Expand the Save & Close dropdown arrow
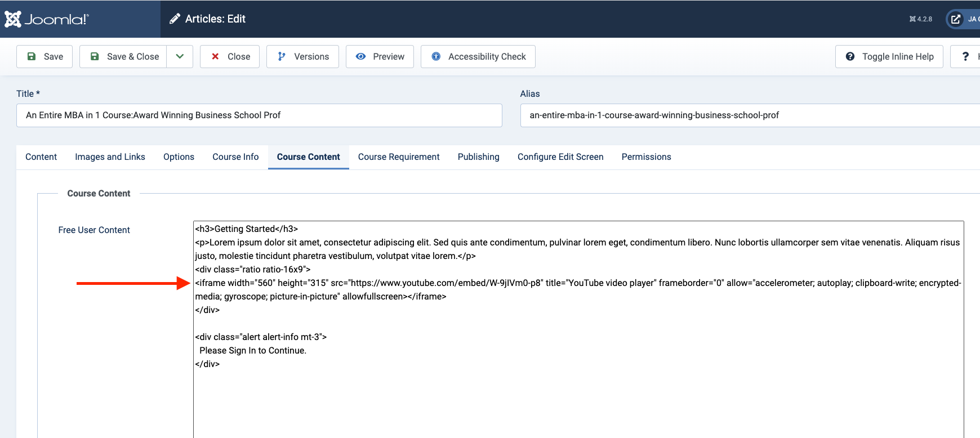This screenshot has width=980, height=438. (180, 56)
